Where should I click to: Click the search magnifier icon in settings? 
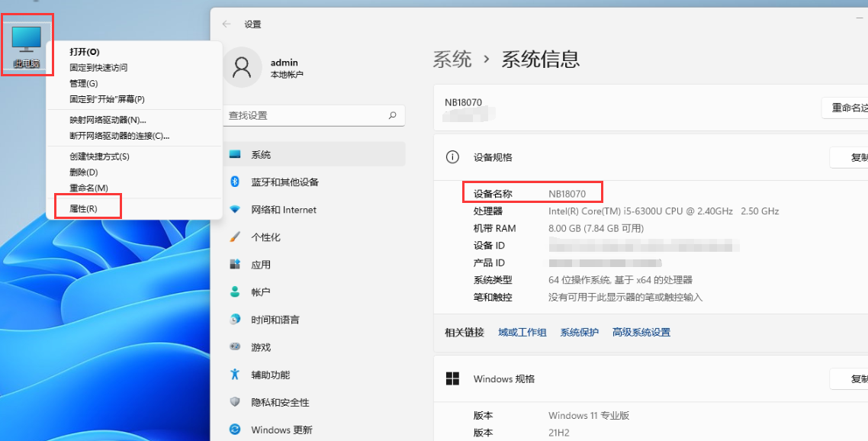coord(392,115)
